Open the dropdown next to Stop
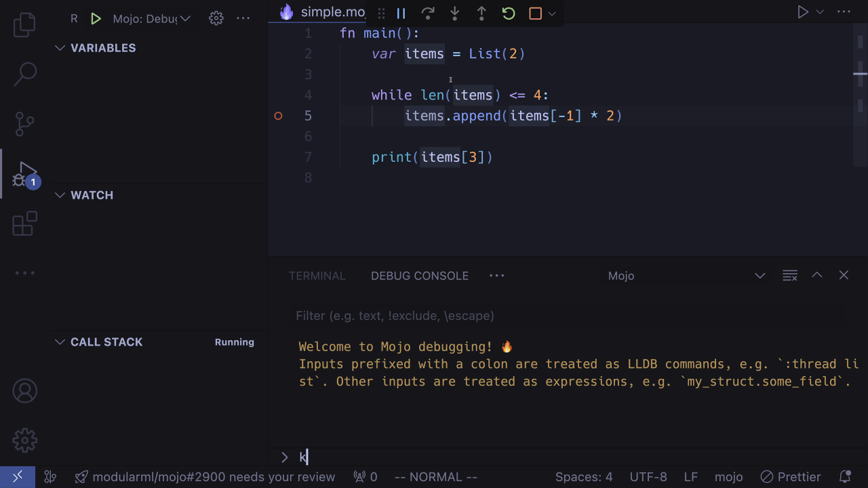This screenshot has width=868, height=488. click(x=552, y=13)
